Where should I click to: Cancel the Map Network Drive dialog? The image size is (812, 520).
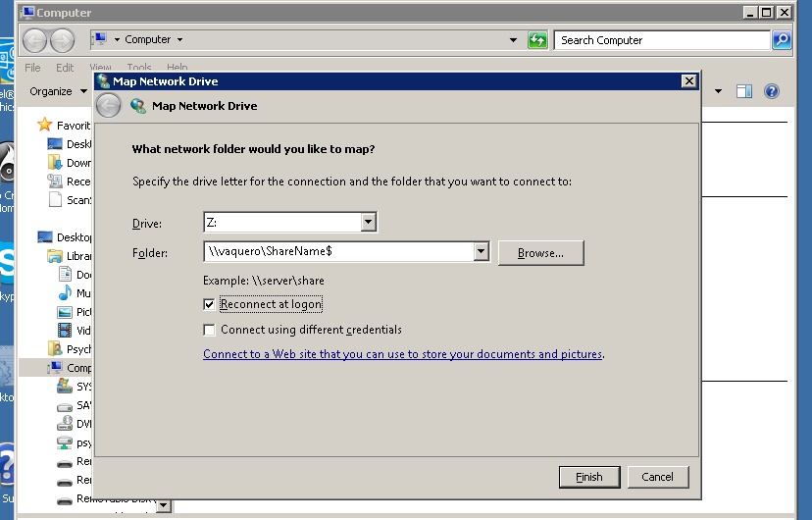point(658,477)
